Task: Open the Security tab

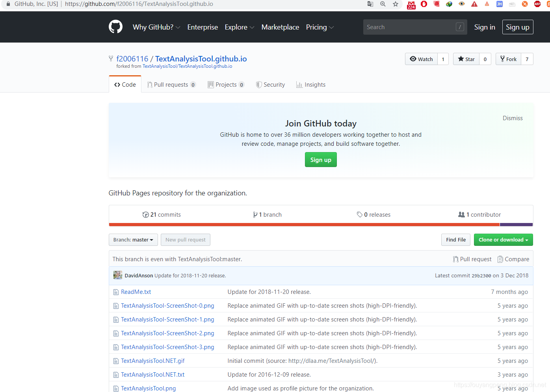Action: coord(270,84)
